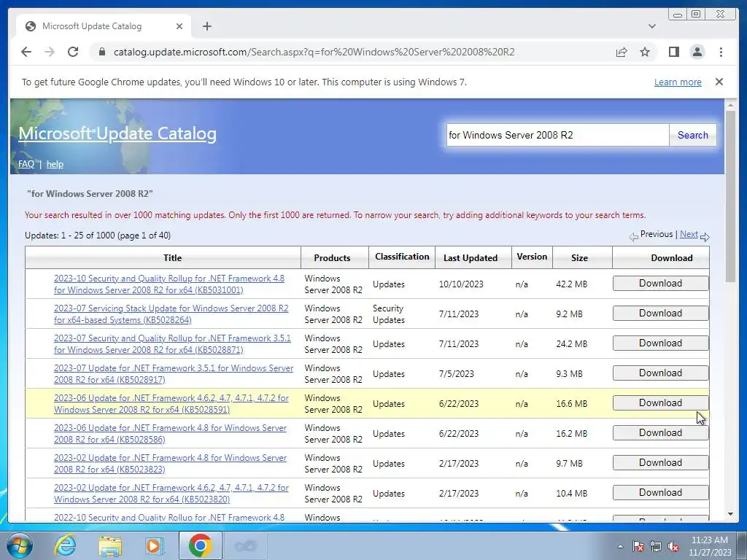Click the muted volume tray icon
The image size is (747, 560).
tap(673, 546)
